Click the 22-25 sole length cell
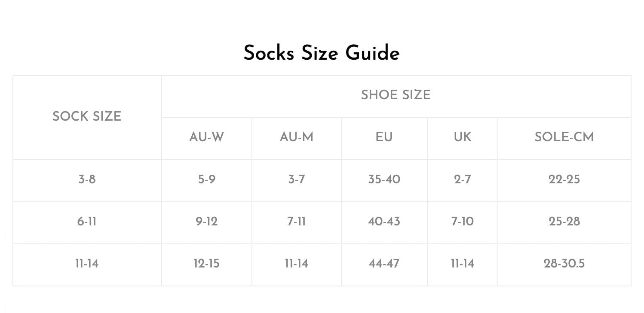The width and height of the screenshot is (644, 313). click(x=564, y=179)
